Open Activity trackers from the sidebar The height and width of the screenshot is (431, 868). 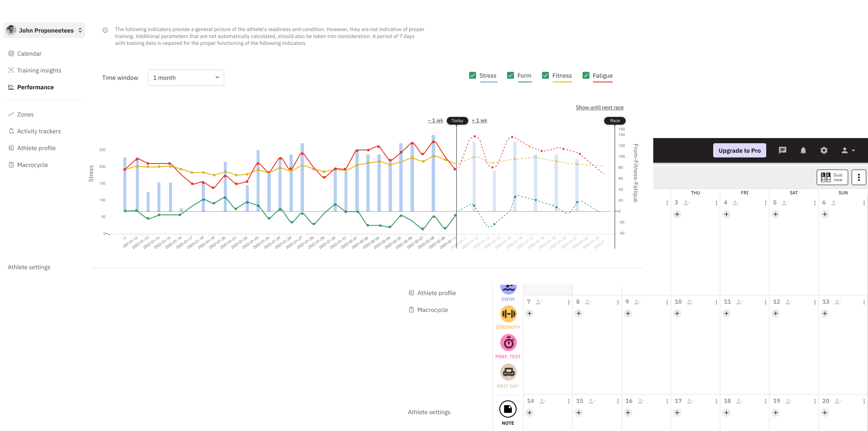[39, 131]
